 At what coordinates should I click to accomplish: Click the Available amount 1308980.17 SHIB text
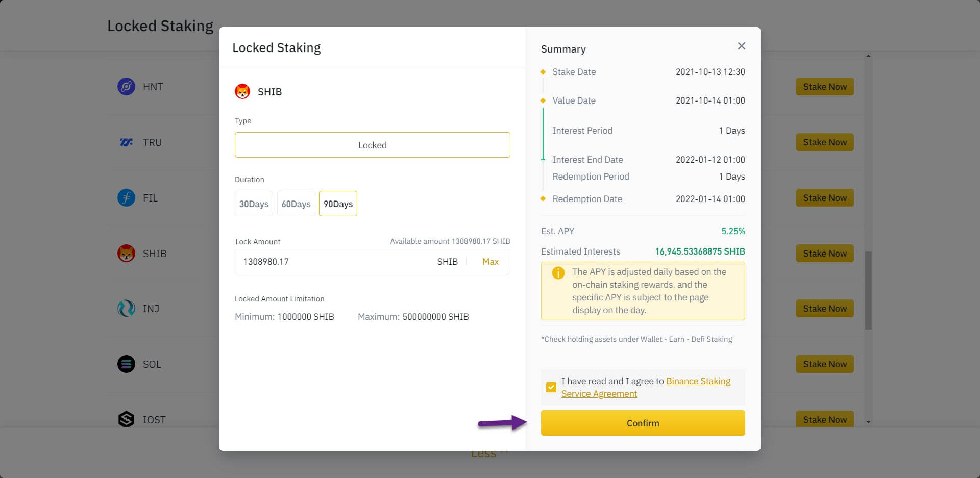tap(450, 241)
